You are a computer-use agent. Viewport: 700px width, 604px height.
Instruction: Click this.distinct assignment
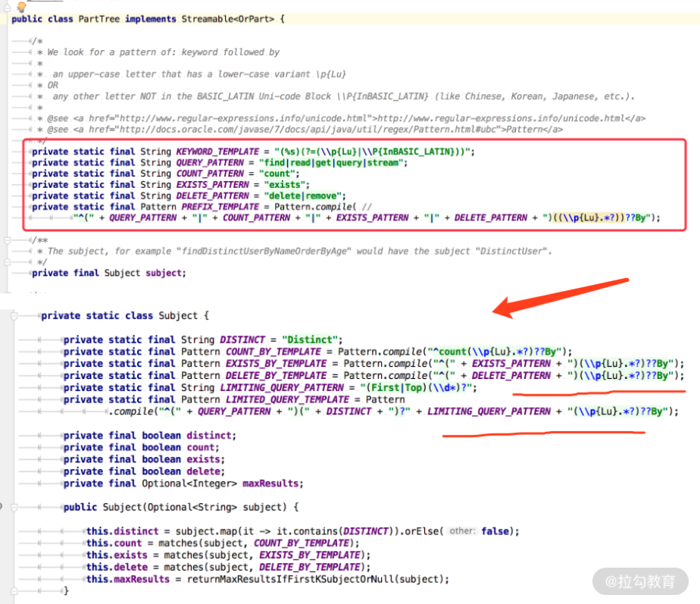122,532
